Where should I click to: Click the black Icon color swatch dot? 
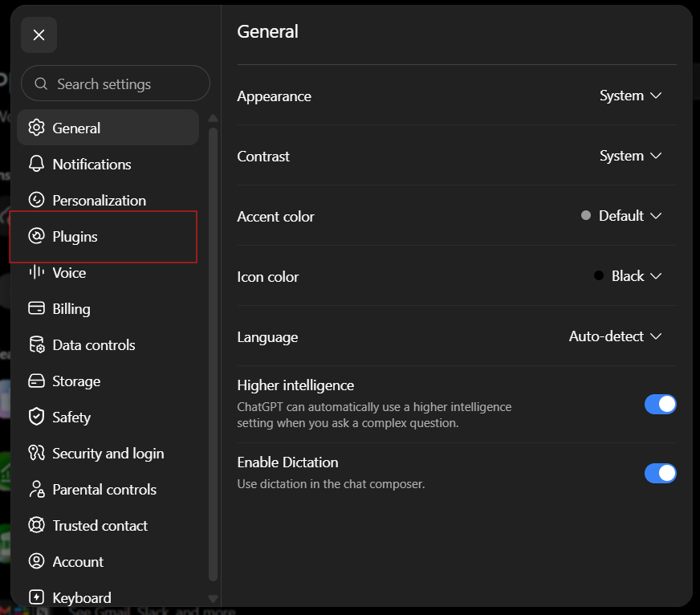coord(599,275)
